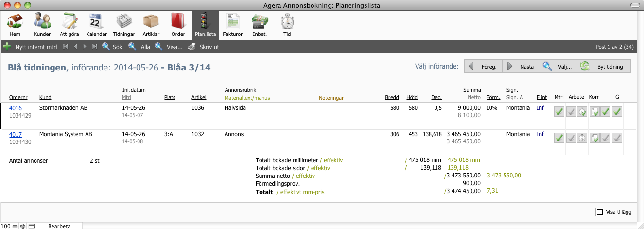Image resolution: width=644 pixels, height=229 pixels.
Task: Open order link 4017
Action: tap(16, 134)
